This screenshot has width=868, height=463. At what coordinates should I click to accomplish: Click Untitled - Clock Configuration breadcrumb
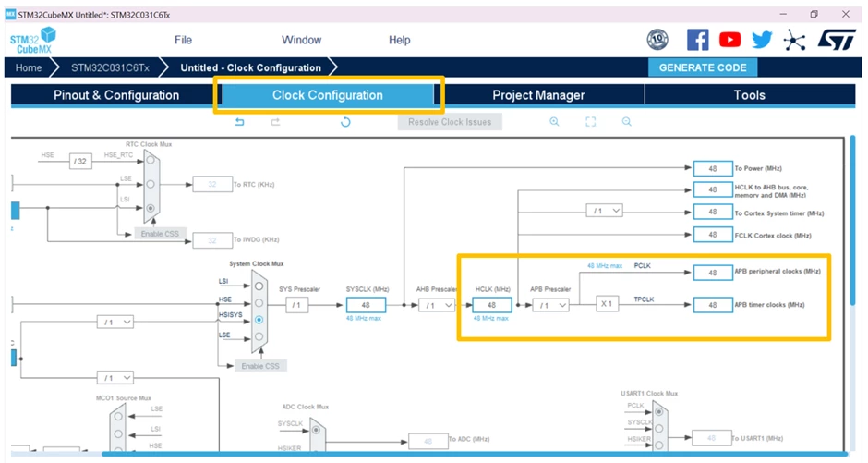tap(251, 67)
